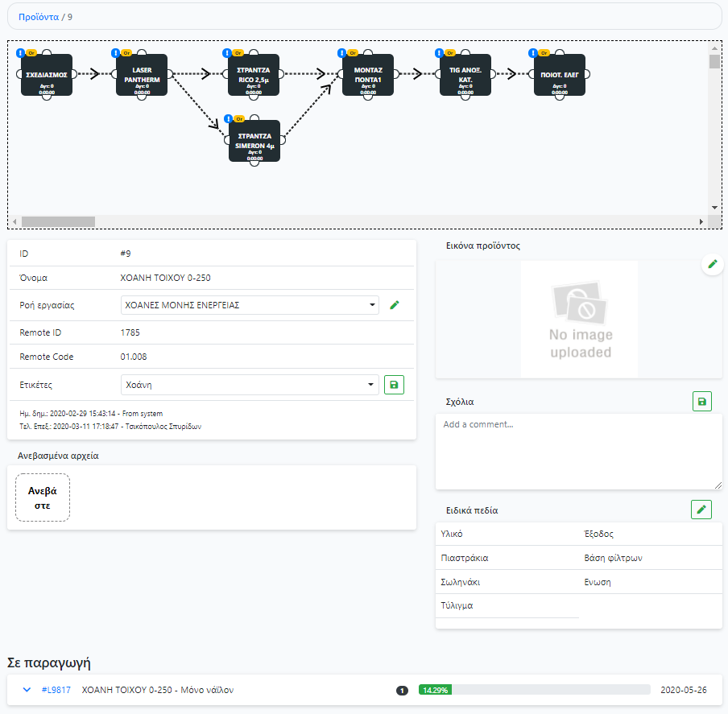This screenshot has width=728, height=714.
Task: Click the Ανεβάστε upload files button
Action: [43, 497]
